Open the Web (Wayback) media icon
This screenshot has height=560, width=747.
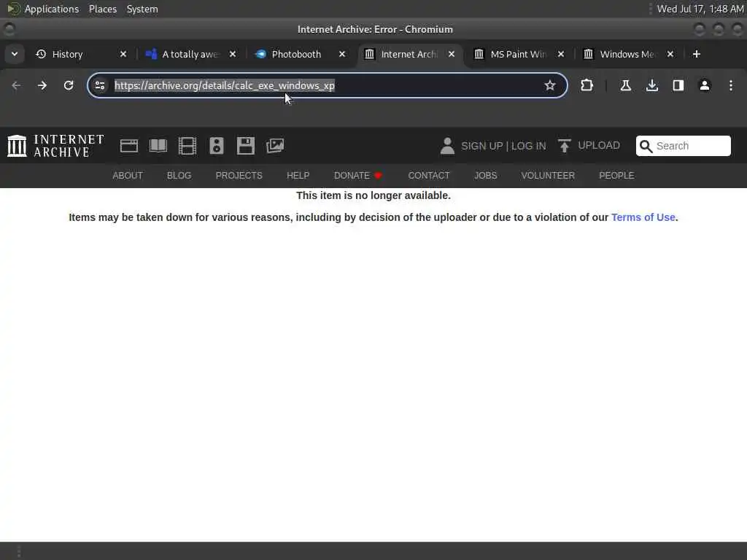[x=129, y=146]
